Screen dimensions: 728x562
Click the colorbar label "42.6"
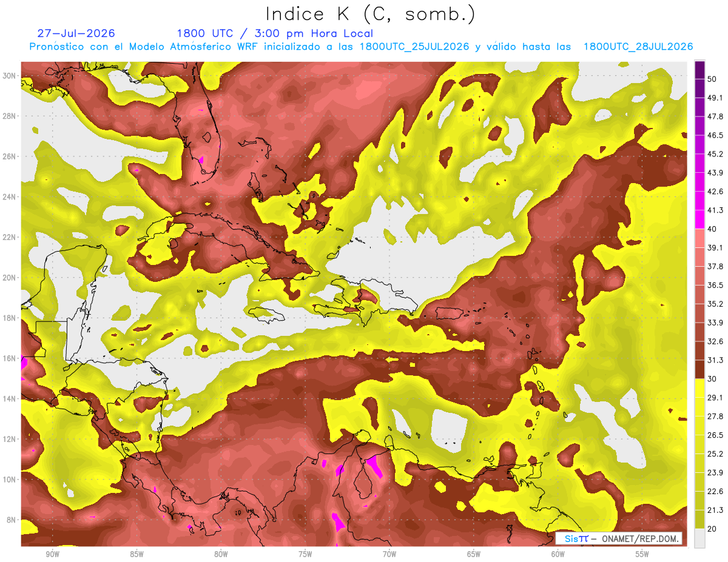(715, 192)
